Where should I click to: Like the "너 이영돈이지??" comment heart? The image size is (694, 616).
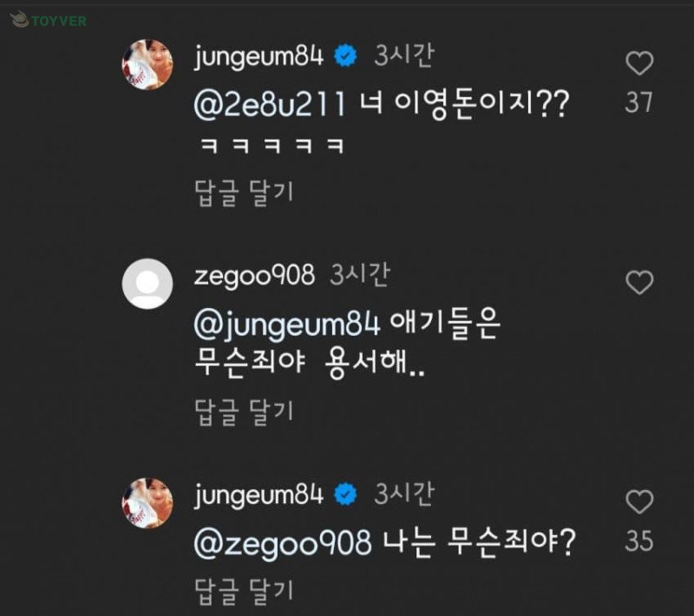click(x=639, y=63)
